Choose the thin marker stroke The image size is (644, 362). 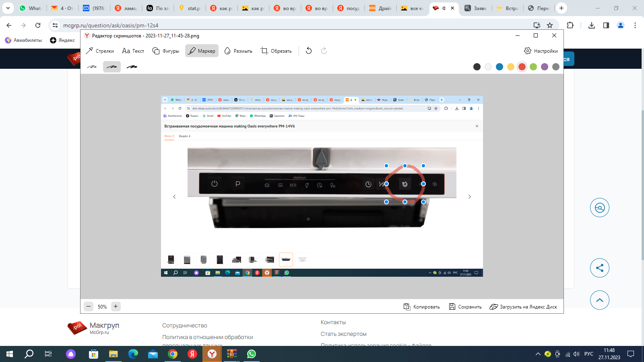(92, 67)
